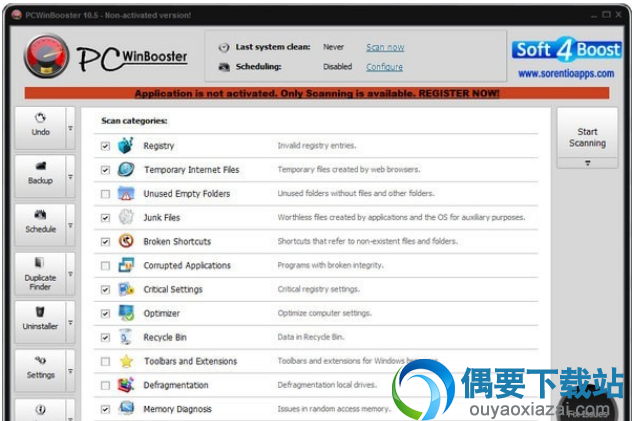Click 'Programs with broken integrity.' description

click(x=330, y=265)
